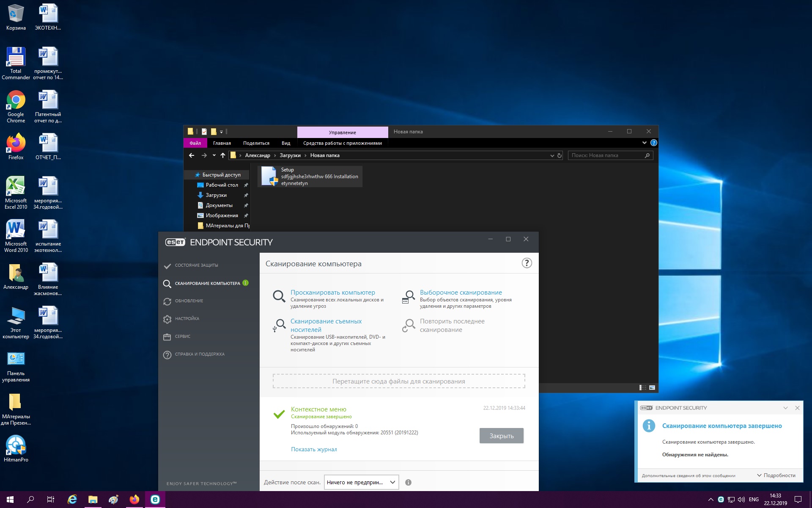Expand the Explorer address bar history dropdown
This screenshot has width=812, height=508.
[552, 156]
